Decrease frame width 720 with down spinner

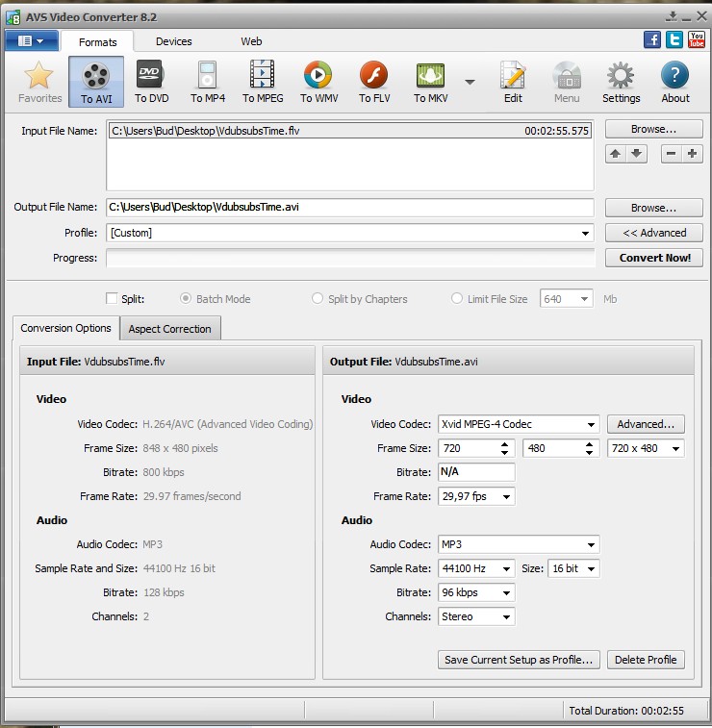pyautogui.click(x=504, y=452)
